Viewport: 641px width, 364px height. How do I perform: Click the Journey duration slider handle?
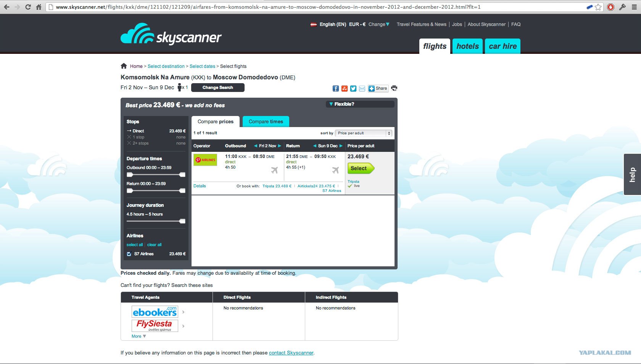pos(182,221)
